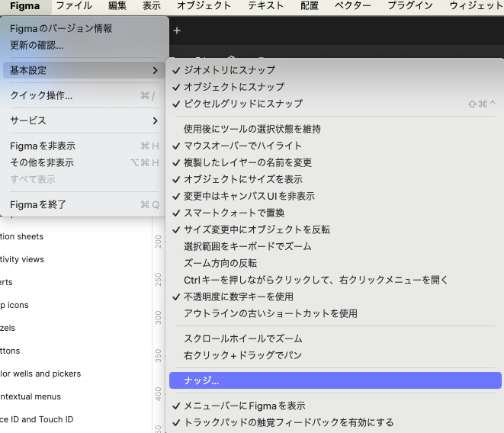504x433 pixels.
Task: Select その他を非表示
Action: (x=84, y=162)
